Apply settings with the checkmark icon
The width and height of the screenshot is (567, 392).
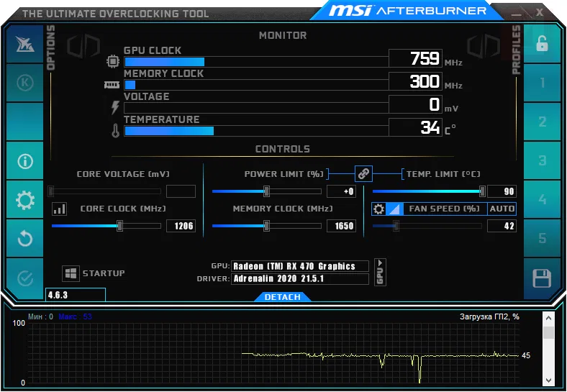point(24,278)
